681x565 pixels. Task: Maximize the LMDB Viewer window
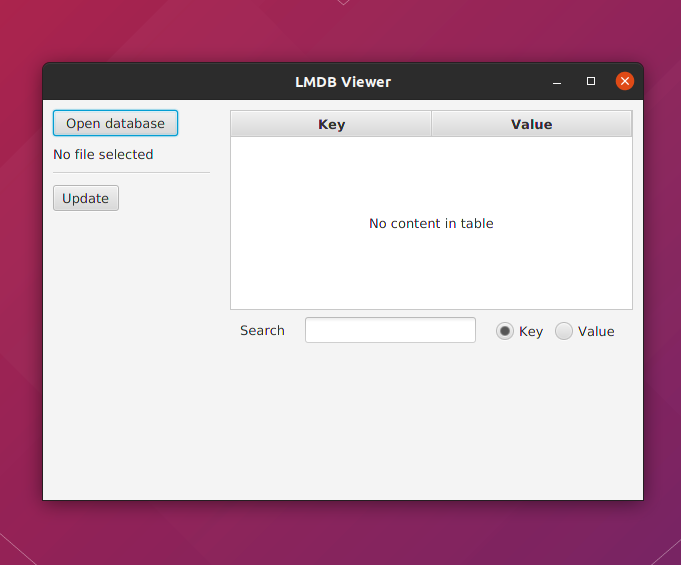point(591,81)
